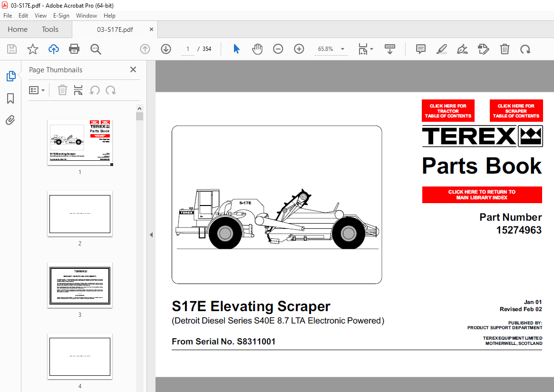Screen dimensions: 554x392
Task: Choose the Selection arrow tool
Action: (x=236, y=49)
